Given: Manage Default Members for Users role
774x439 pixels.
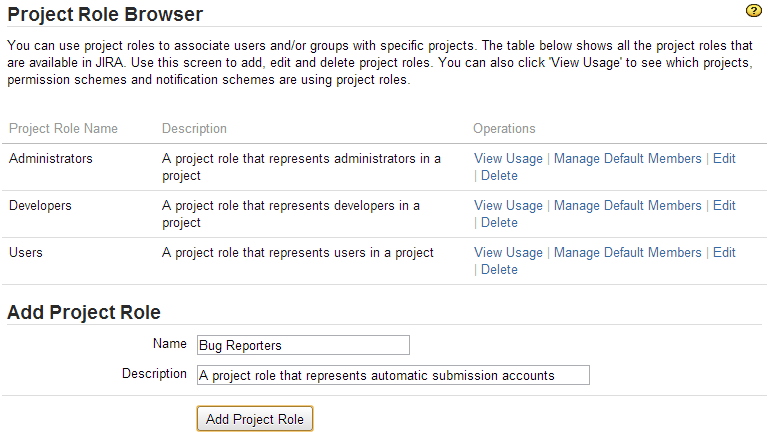Looking at the screenshot, I should click(627, 252).
